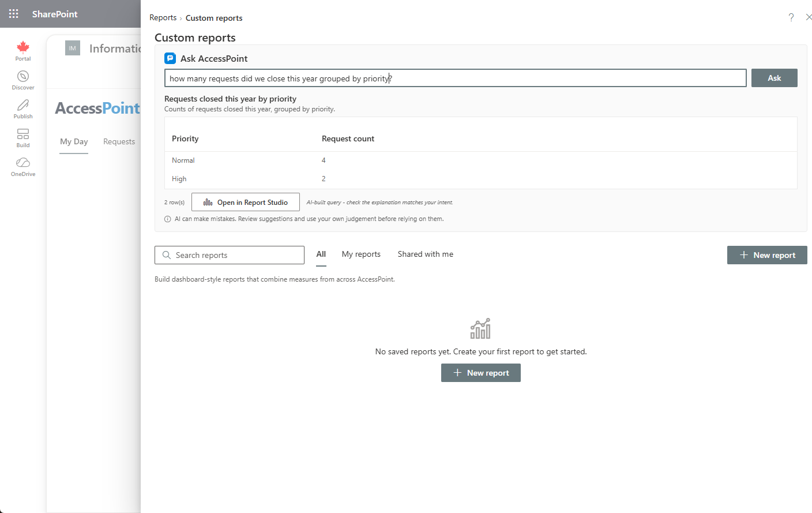
Task: Click the Custom reports page heading
Action: (195, 38)
